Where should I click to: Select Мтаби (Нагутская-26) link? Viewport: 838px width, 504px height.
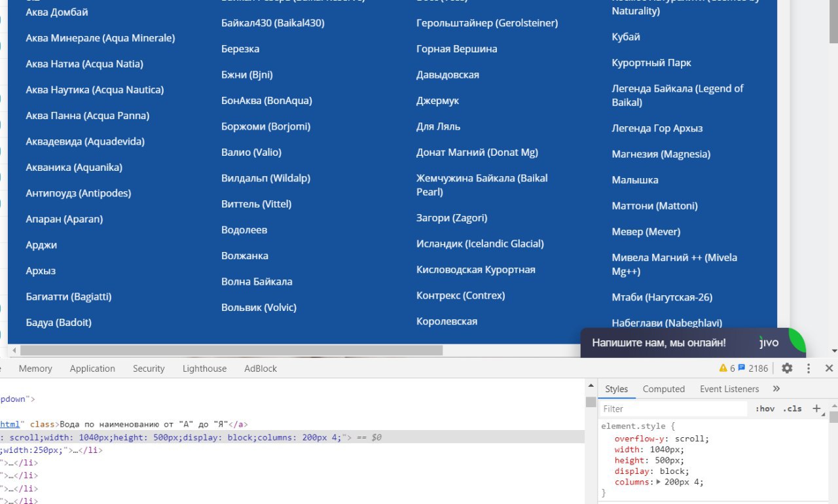point(662,297)
